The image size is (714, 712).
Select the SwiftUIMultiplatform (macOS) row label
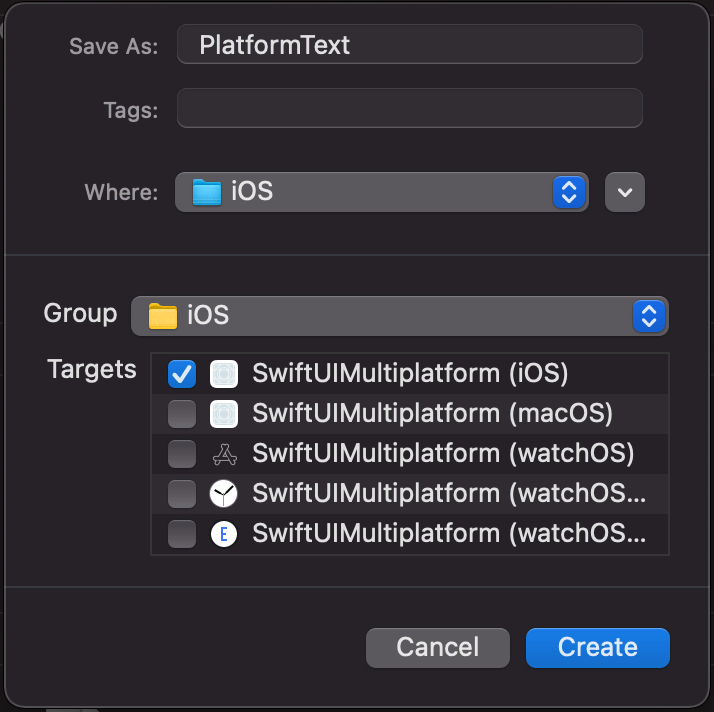point(432,414)
